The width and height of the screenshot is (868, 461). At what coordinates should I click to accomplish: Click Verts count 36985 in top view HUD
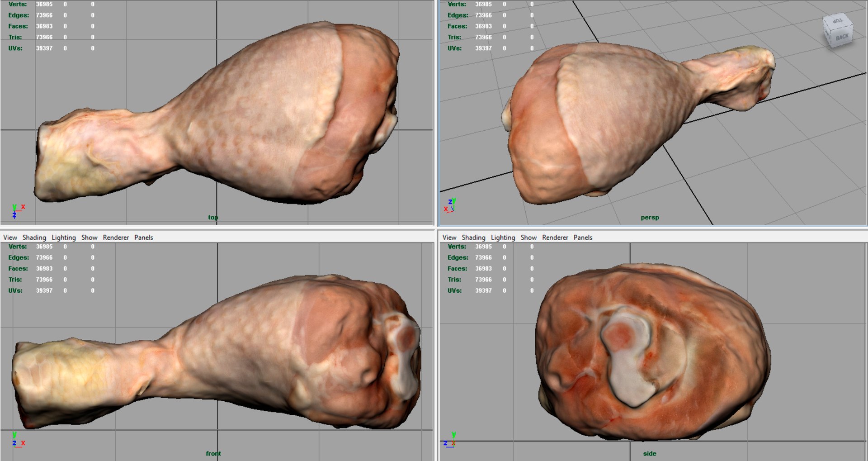pos(44,4)
